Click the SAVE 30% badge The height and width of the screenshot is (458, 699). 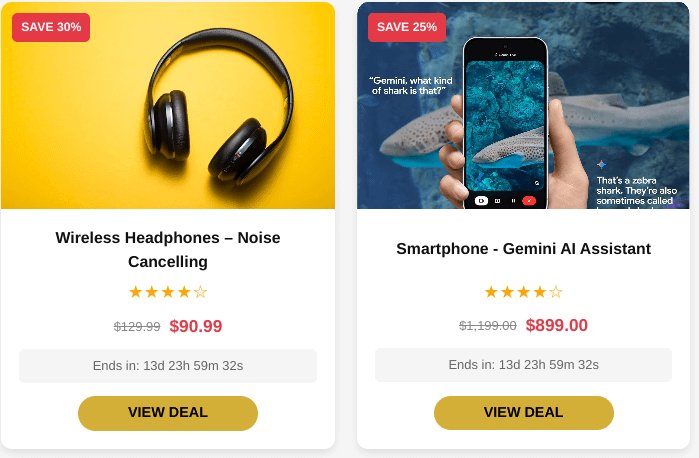[x=51, y=27]
